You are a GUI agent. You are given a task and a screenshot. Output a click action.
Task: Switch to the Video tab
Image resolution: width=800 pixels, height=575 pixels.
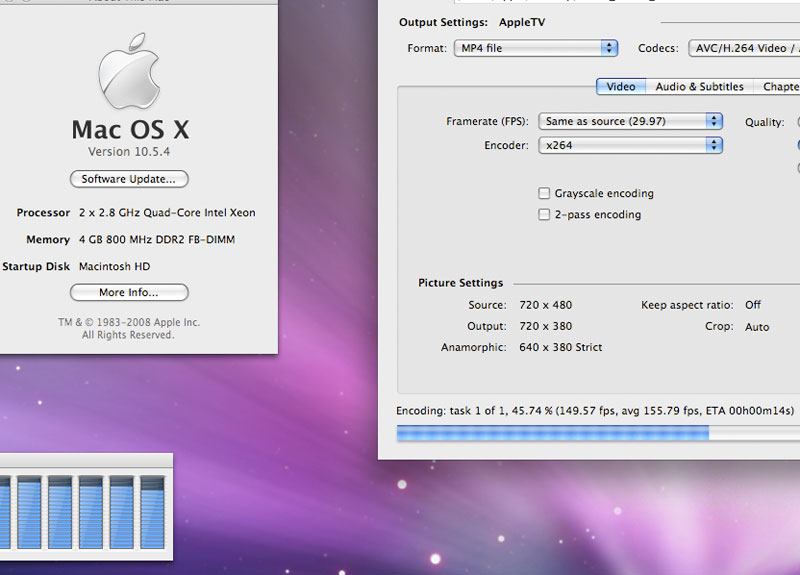coord(621,87)
